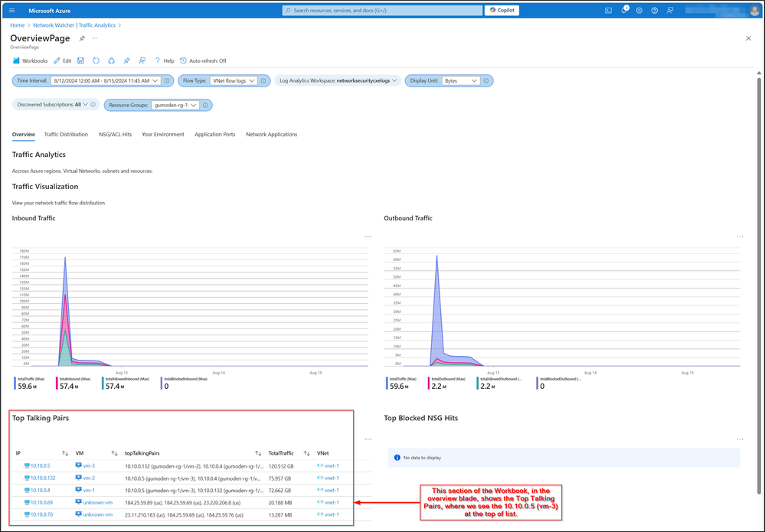765x532 pixels.
Task: Focus the search resources box
Action: click(x=382, y=10)
